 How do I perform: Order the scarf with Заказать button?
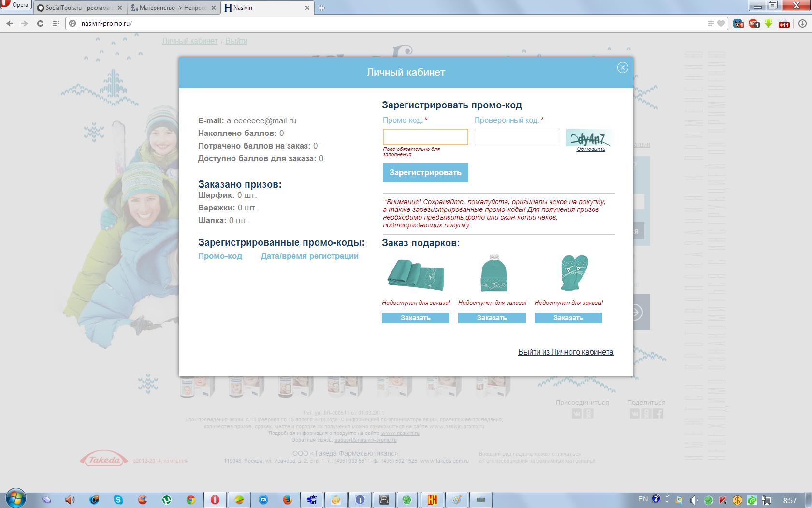[416, 318]
